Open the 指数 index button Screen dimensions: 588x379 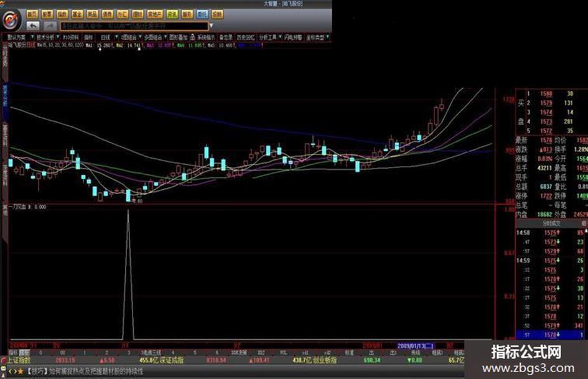pyautogui.click(x=62, y=14)
